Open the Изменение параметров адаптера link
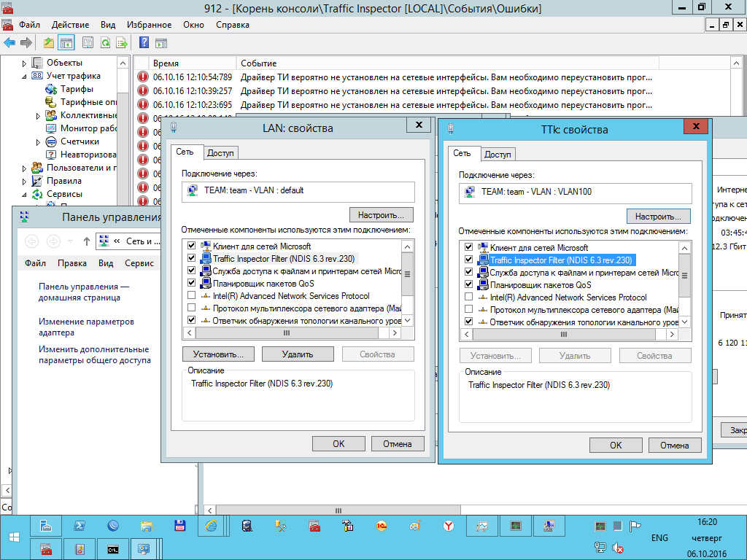 pos(86,327)
